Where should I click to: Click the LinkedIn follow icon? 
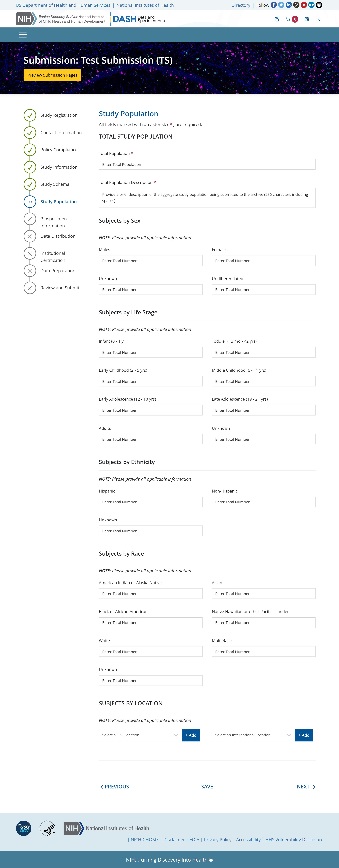click(x=289, y=5)
